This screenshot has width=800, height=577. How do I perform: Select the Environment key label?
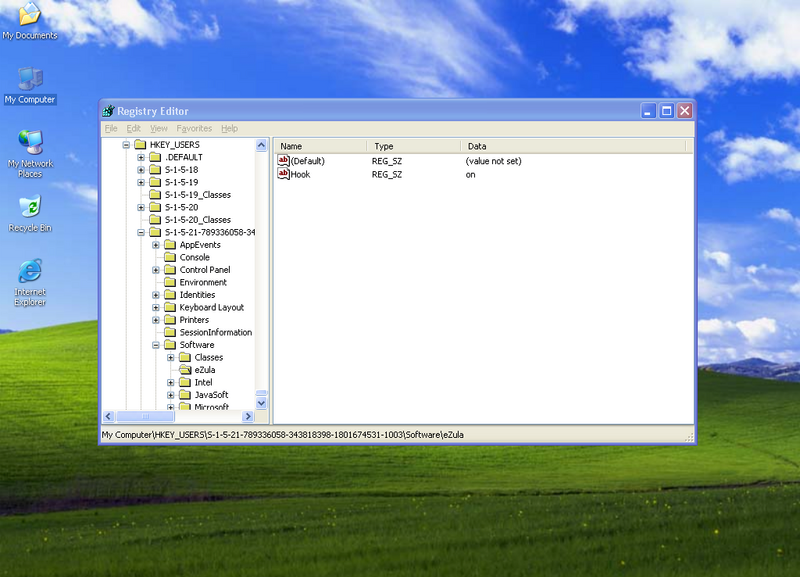point(203,282)
